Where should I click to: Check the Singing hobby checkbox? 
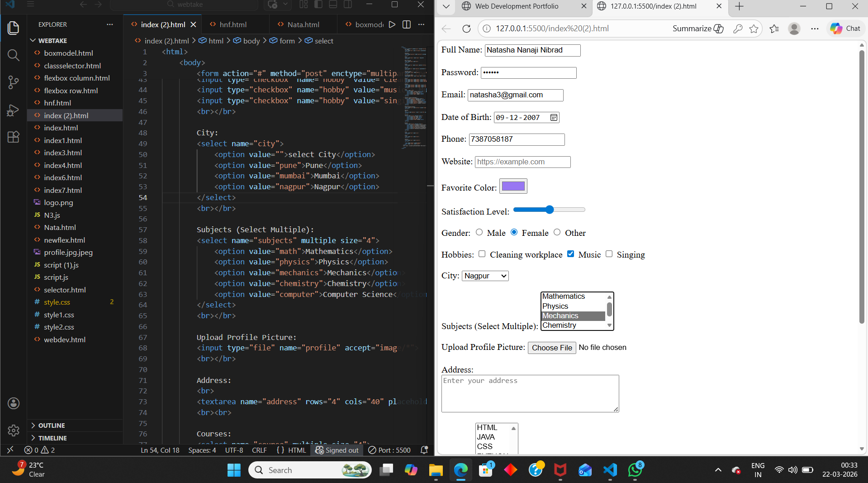point(609,254)
